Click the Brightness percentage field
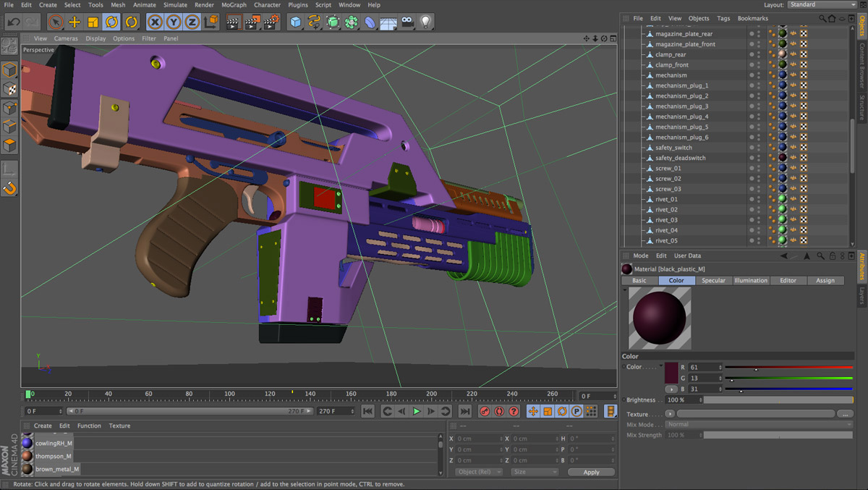Viewport: 868px width, 490px height. point(683,400)
